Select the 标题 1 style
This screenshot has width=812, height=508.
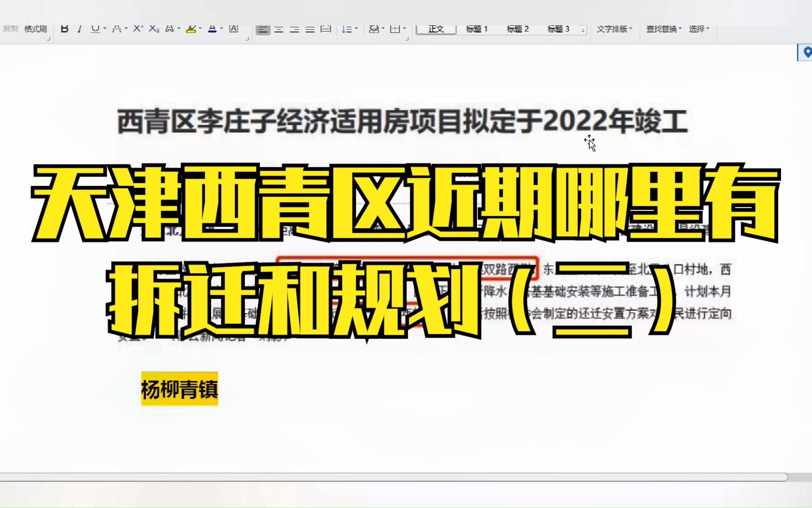pyautogui.click(x=476, y=29)
